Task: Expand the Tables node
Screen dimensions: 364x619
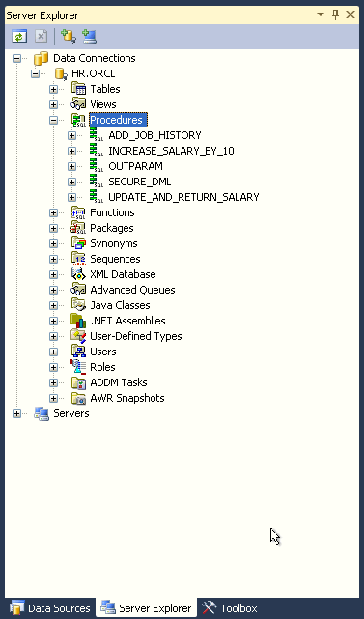Action: [x=53, y=89]
